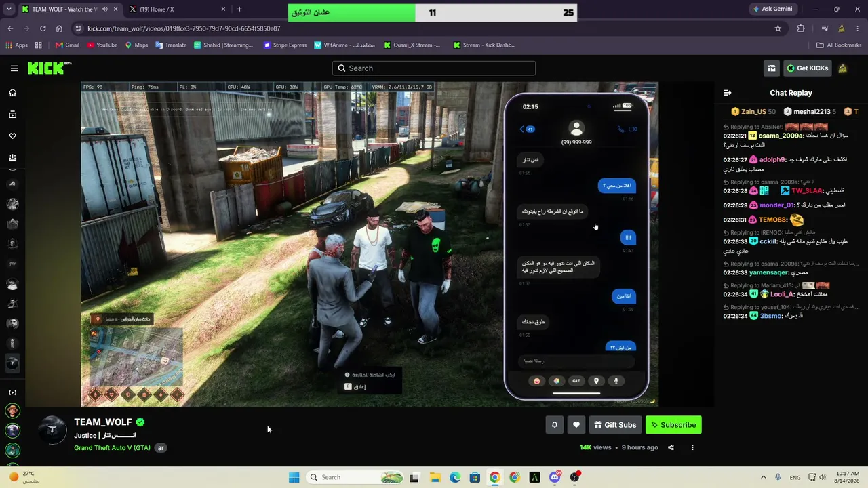Mute the TEAM_WOLF tab audio
The height and width of the screenshot is (488, 868).
point(104,9)
